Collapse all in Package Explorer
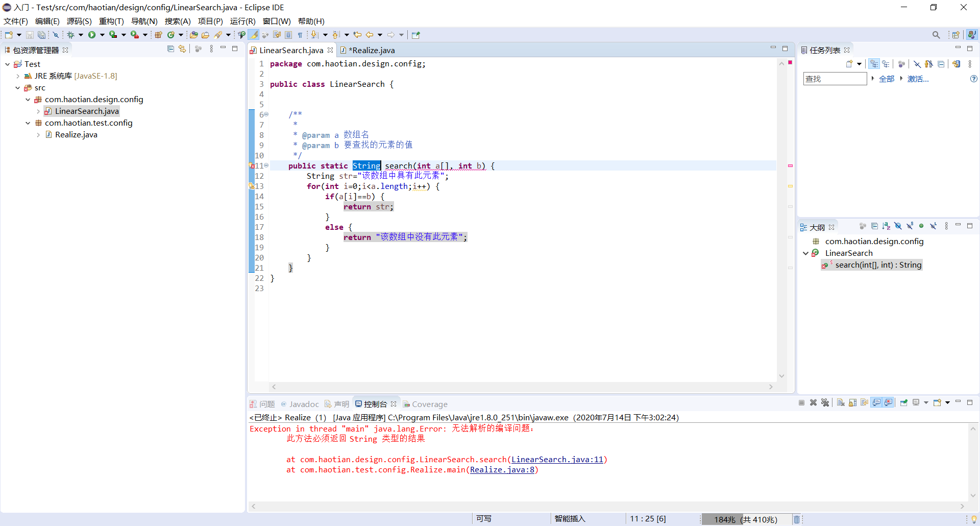The width and height of the screenshot is (980, 526). click(170, 49)
